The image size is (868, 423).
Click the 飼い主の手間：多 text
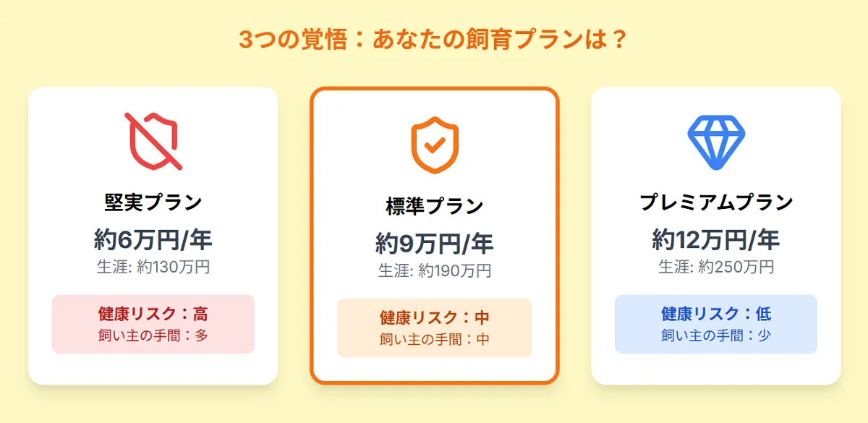tap(153, 336)
